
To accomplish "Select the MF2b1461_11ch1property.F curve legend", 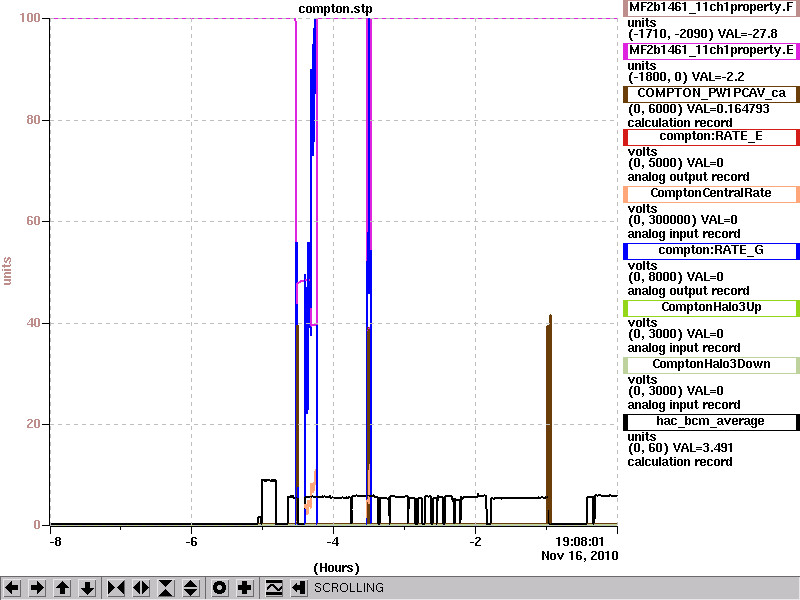I will tap(711, 8).
